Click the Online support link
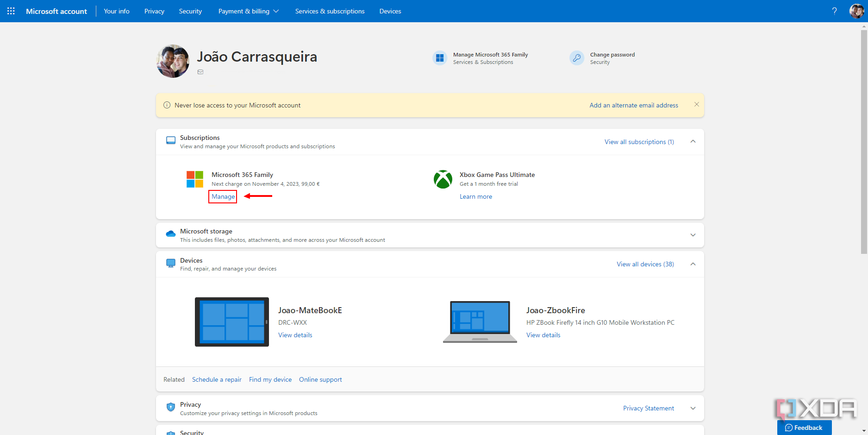This screenshot has width=868, height=435. [320, 379]
